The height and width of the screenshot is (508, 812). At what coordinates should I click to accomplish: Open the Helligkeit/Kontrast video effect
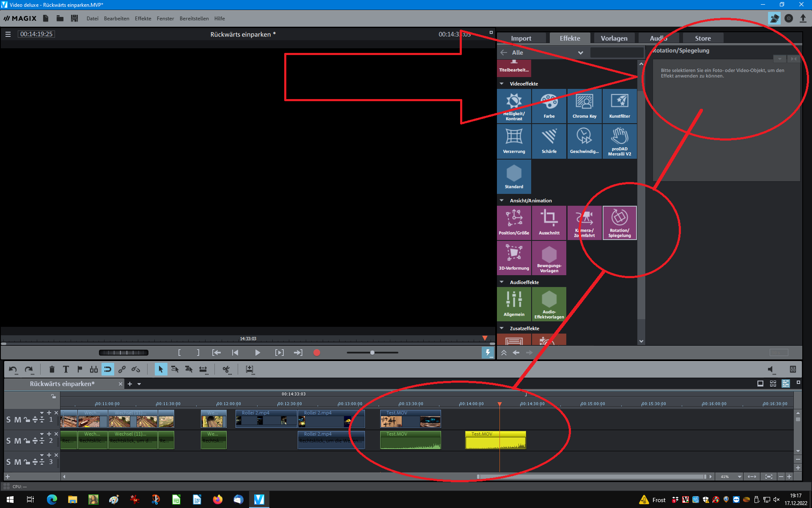click(x=514, y=106)
